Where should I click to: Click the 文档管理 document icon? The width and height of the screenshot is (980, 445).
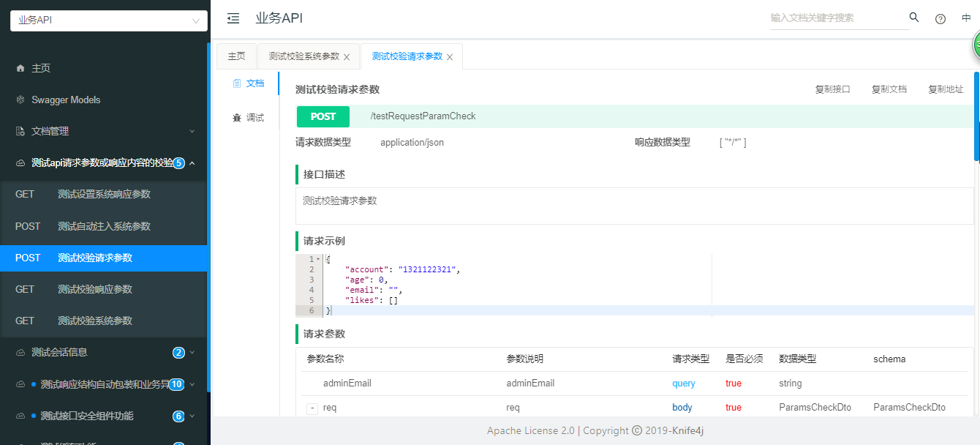20,131
